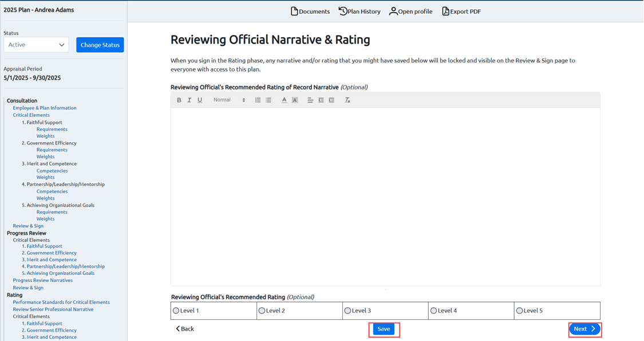Viewport: 644px width, 341px height.
Task: Open Weights under Achieving Organizational Goals
Action: click(x=45, y=219)
